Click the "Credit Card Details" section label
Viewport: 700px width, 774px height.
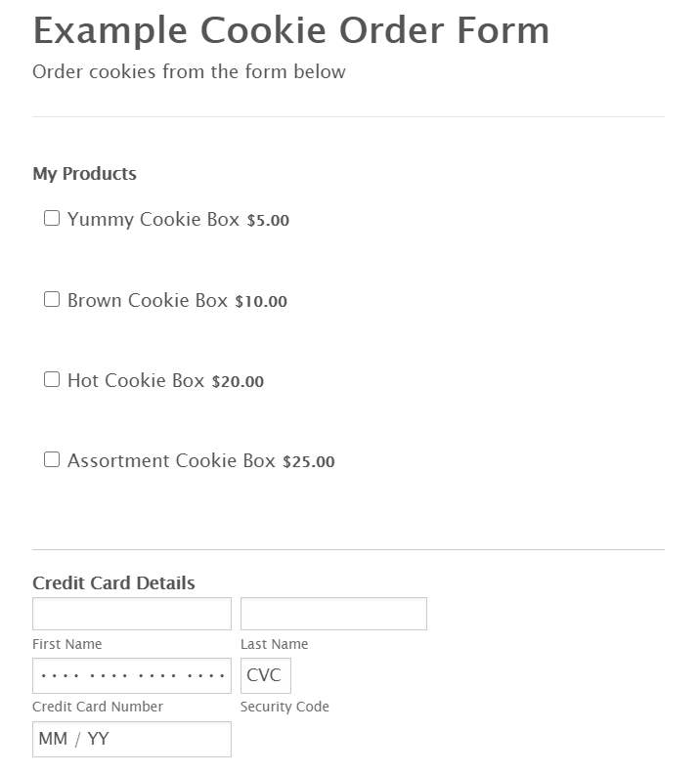tap(113, 583)
